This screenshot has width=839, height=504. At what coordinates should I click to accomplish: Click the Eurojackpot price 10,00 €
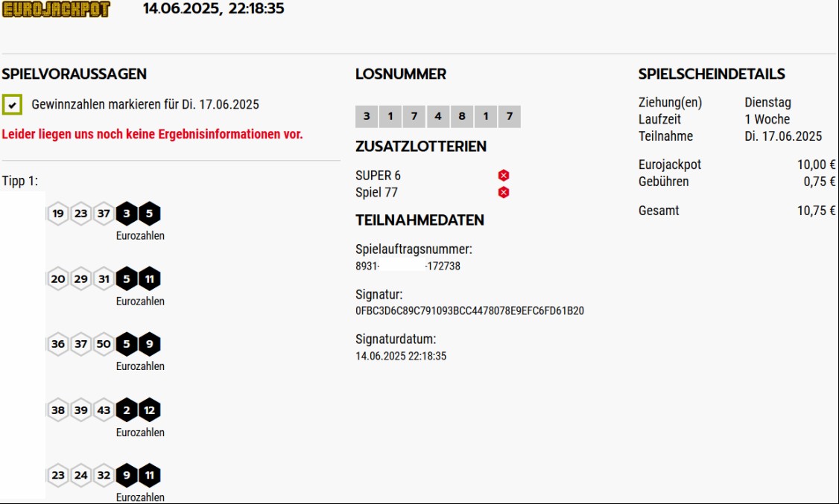click(817, 165)
